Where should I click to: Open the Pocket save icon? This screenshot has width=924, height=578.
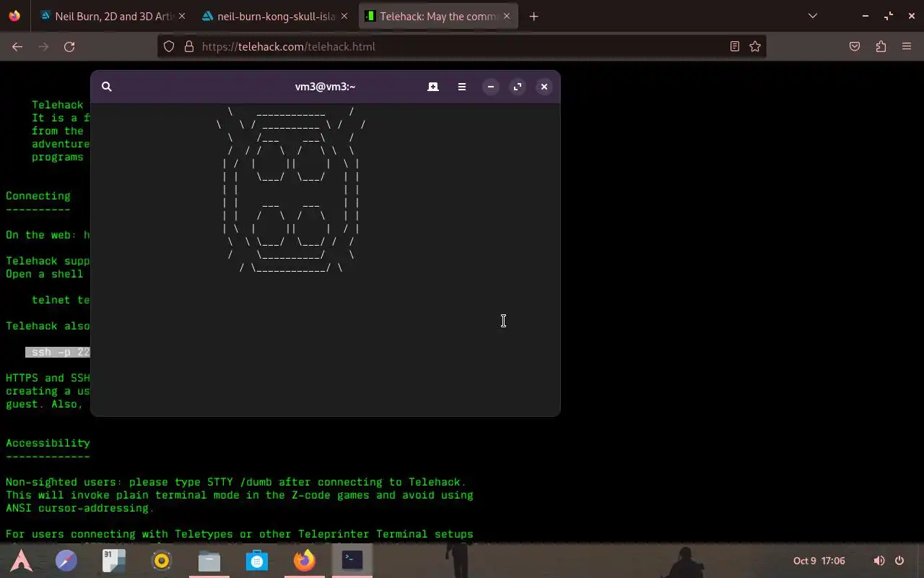(x=855, y=46)
